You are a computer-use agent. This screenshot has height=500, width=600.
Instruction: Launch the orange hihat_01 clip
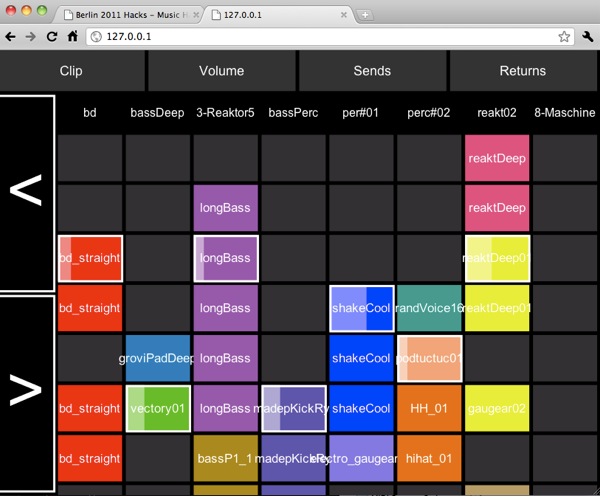pos(429,458)
